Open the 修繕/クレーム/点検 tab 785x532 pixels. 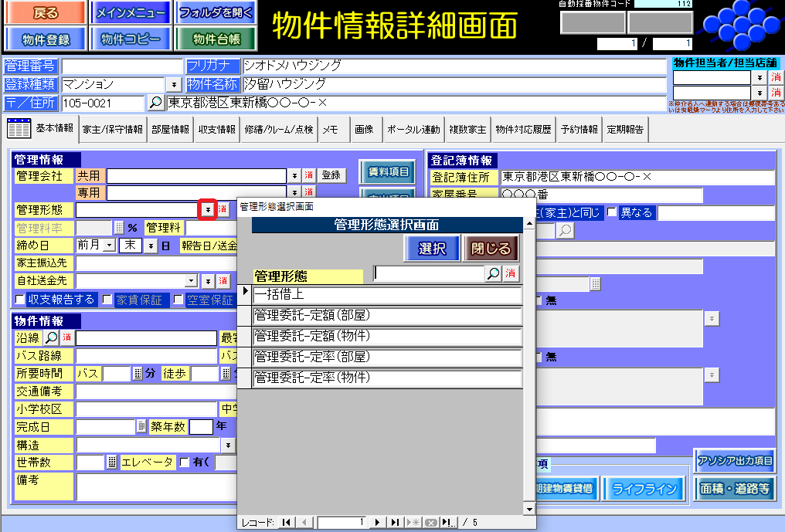278,130
